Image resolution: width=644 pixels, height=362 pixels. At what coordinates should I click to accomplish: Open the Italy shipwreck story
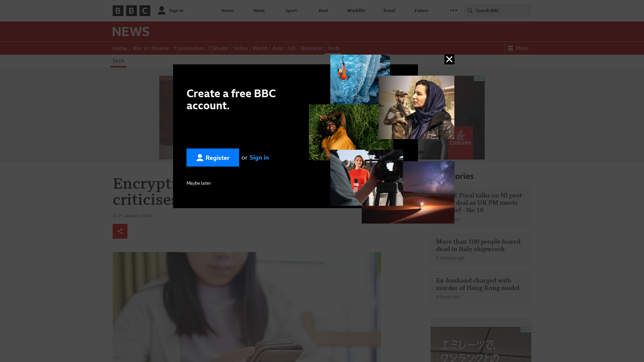[x=478, y=245]
